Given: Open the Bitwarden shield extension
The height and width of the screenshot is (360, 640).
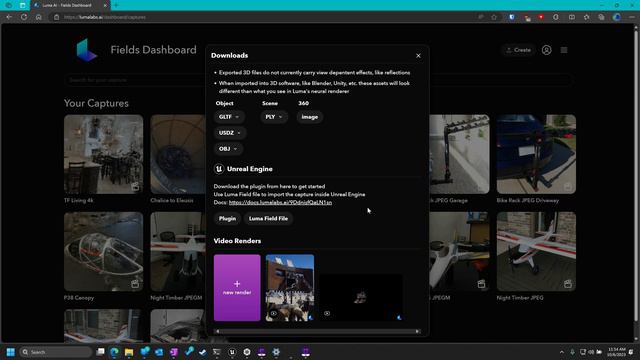Looking at the screenshot, I should point(512,17).
